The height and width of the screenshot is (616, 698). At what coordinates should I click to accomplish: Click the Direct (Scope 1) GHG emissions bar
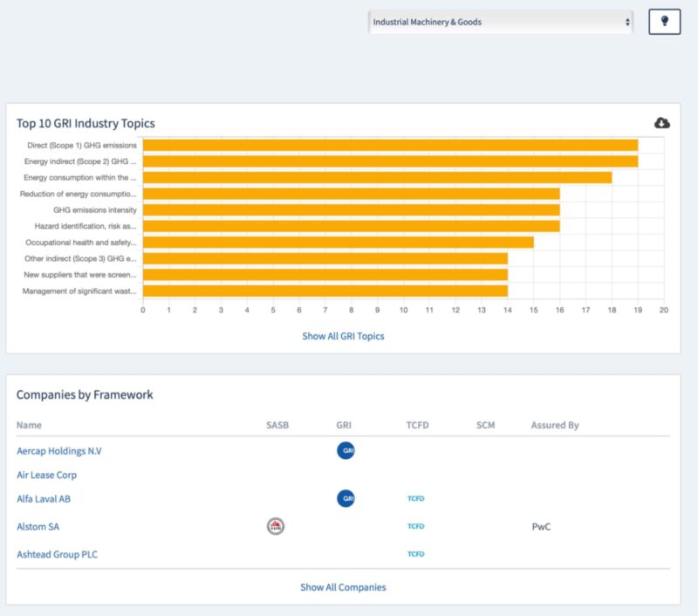[x=390, y=145]
